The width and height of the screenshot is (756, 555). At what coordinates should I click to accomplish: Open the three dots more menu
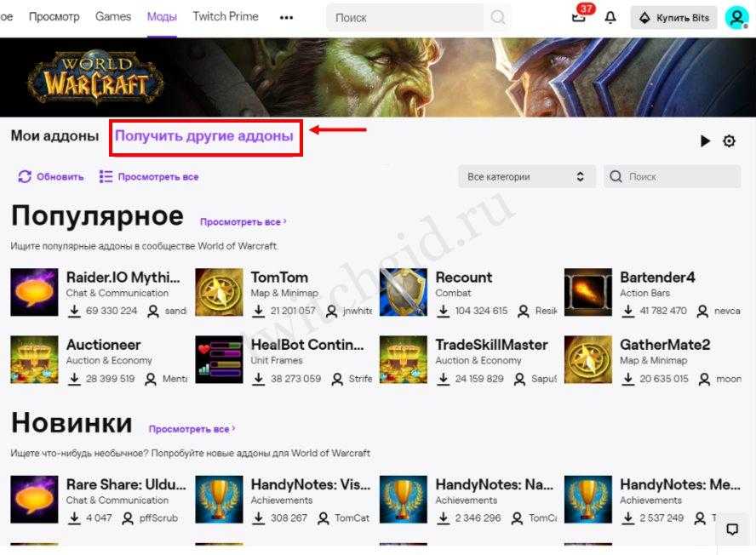point(286,17)
